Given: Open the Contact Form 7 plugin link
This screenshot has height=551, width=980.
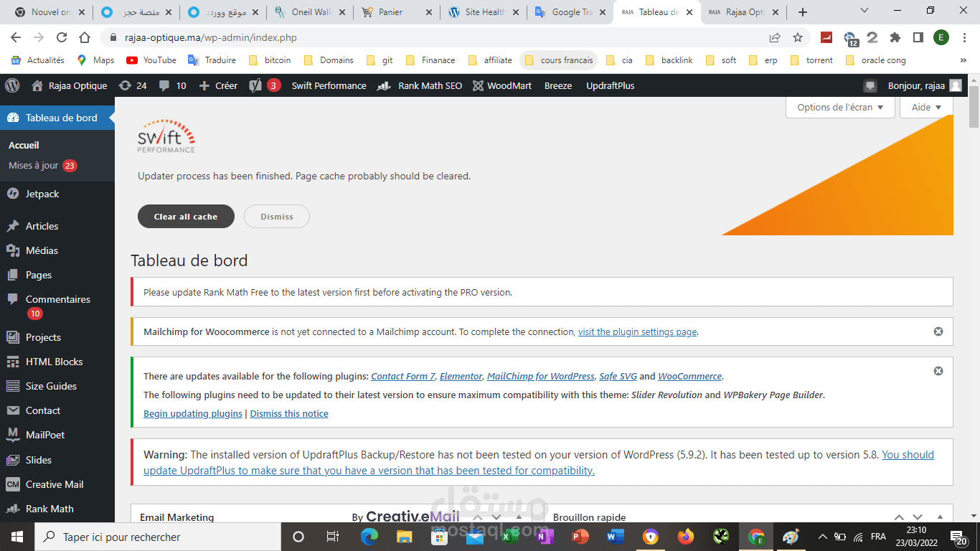Looking at the screenshot, I should coord(403,377).
